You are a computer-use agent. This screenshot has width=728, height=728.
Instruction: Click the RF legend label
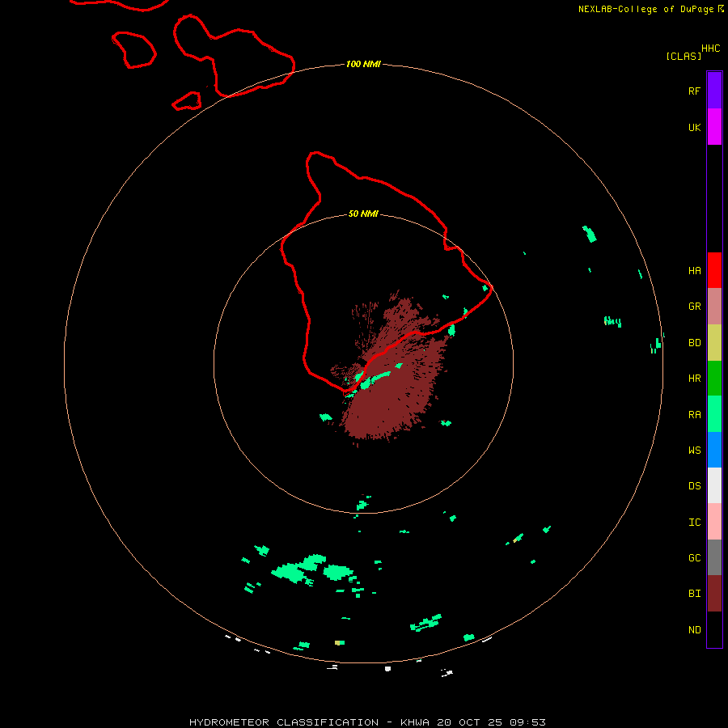click(694, 91)
